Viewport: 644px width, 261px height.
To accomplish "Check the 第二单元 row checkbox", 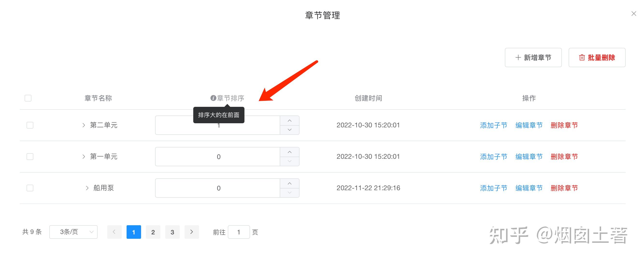I will click(30, 125).
